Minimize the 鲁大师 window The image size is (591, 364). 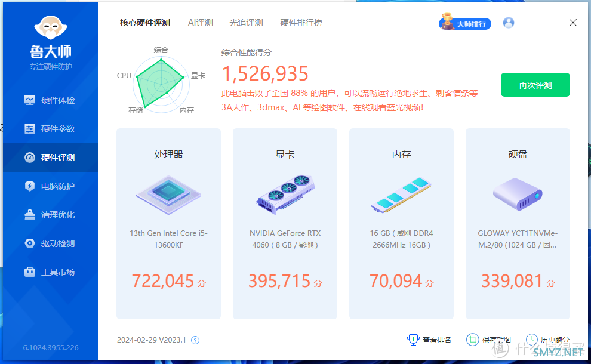coord(553,23)
